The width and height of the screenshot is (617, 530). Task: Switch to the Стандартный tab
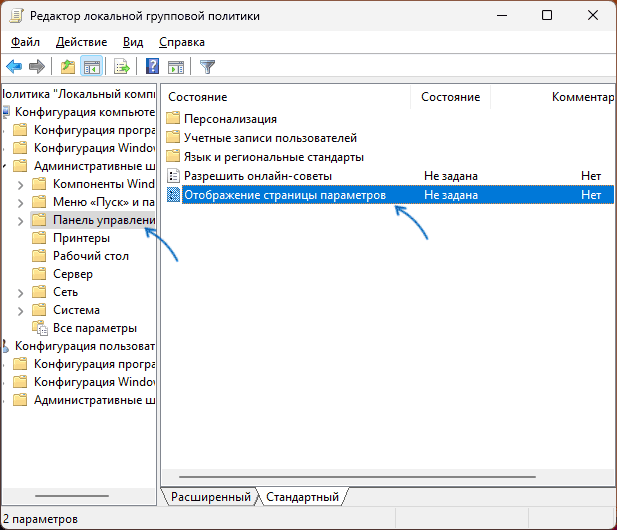[302, 497]
